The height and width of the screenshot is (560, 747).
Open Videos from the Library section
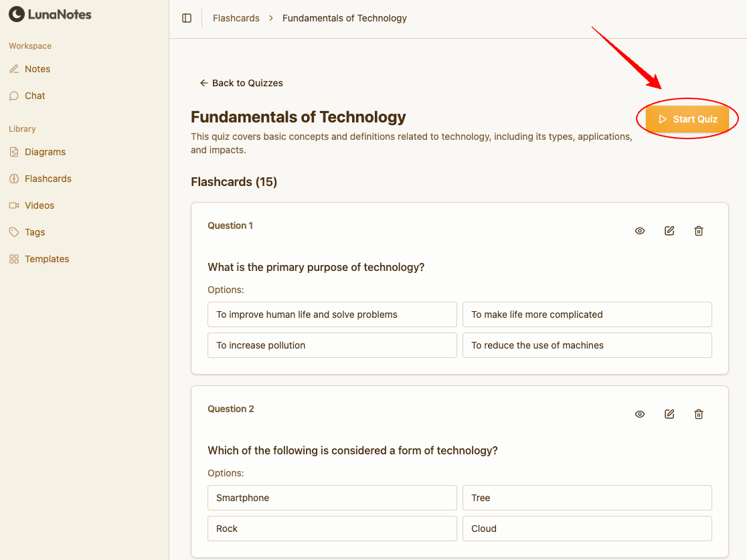click(39, 205)
